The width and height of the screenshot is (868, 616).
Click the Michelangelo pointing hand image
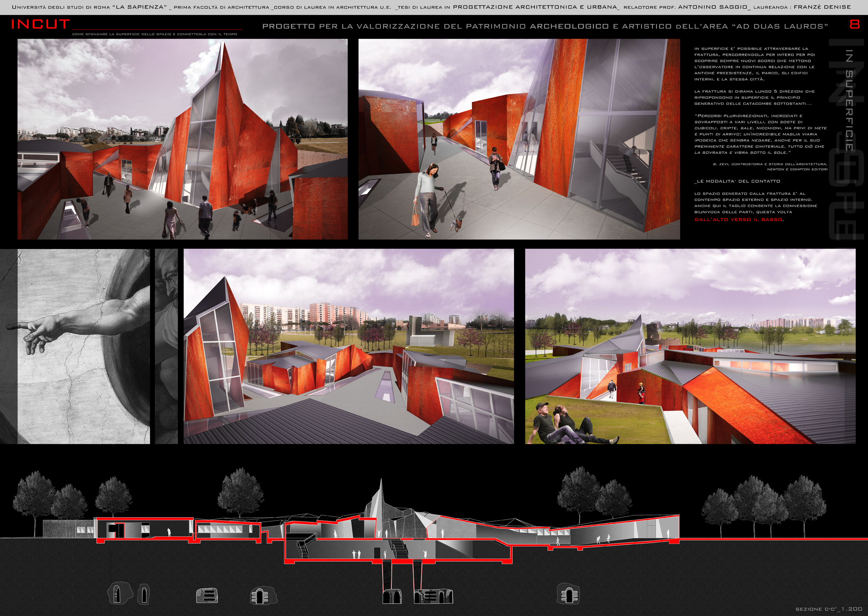76,346
